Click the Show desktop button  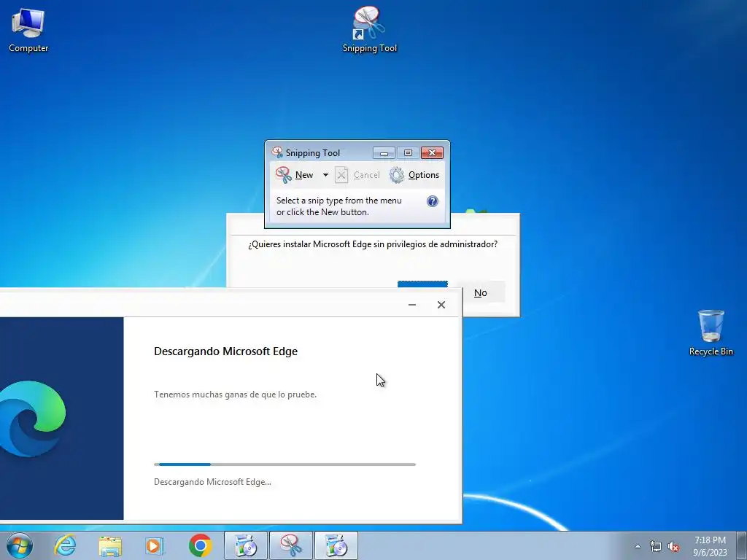742,545
